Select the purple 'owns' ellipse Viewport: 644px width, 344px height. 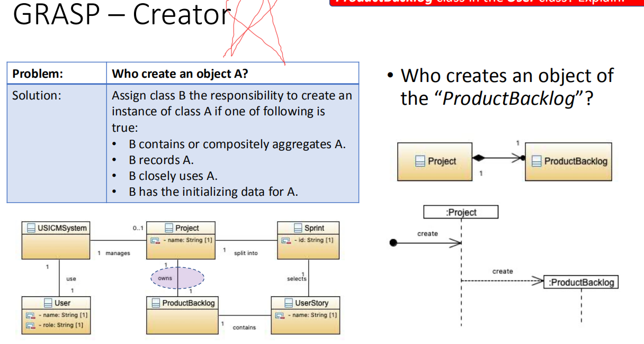click(177, 278)
